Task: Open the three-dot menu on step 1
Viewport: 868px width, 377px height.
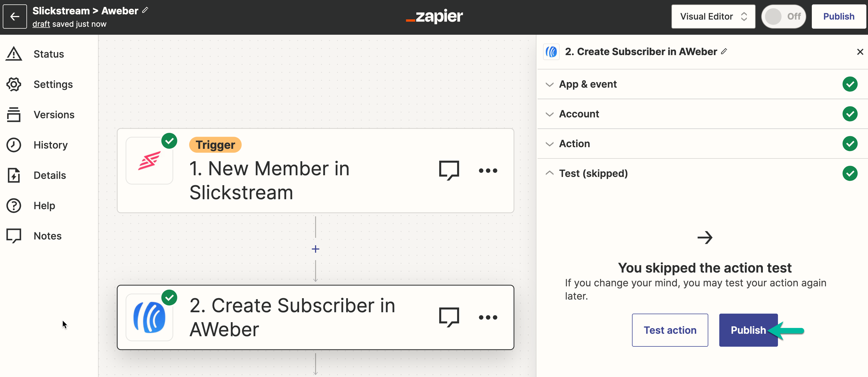Action: point(488,171)
